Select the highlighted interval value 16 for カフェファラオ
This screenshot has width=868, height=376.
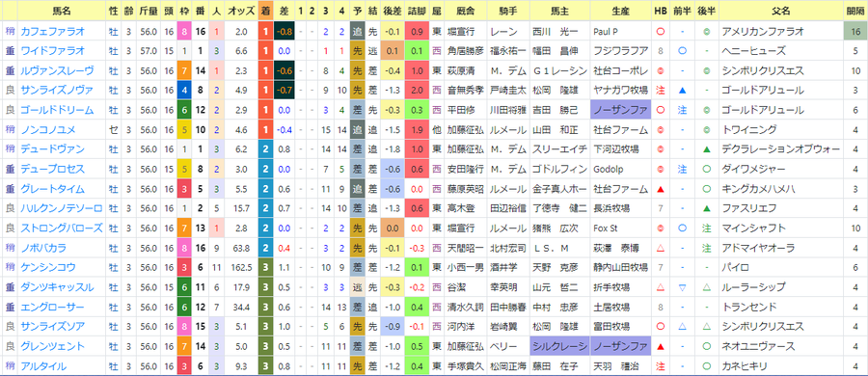pos(855,32)
